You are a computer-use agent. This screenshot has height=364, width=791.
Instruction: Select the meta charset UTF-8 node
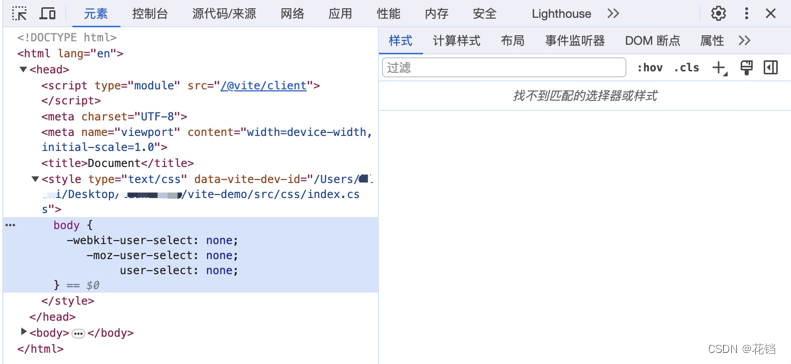coord(115,116)
